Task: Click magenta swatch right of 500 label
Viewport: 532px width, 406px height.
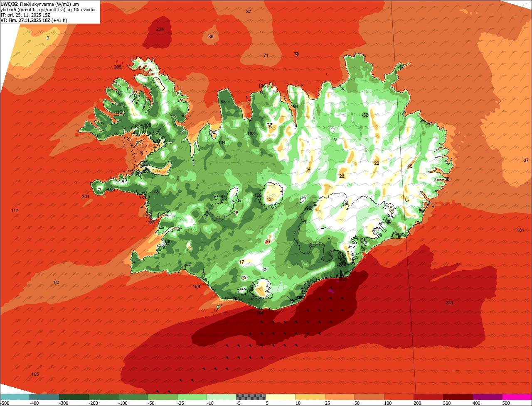Action: (517, 397)
